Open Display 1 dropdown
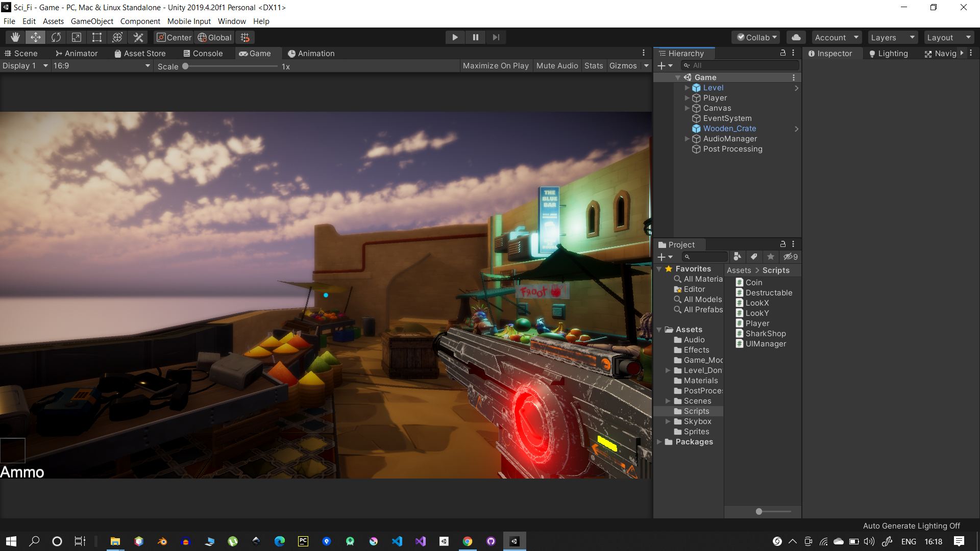 coord(25,66)
